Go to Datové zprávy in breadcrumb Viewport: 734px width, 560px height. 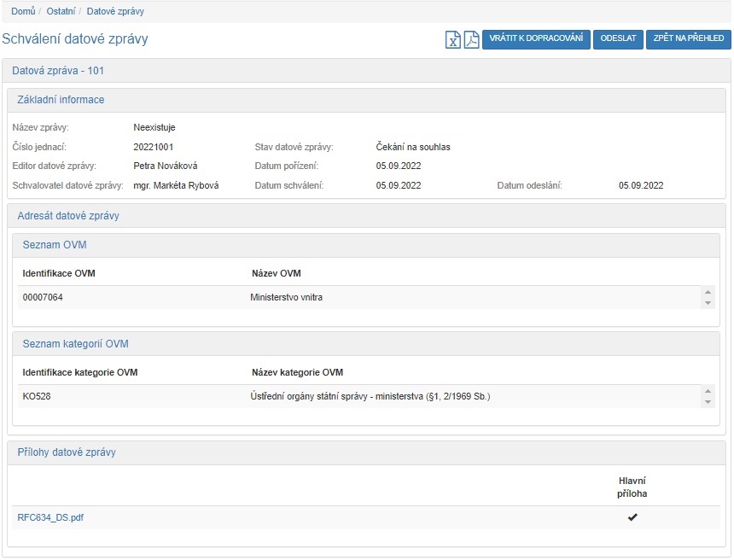pyautogui.click(x=115, y=11)
